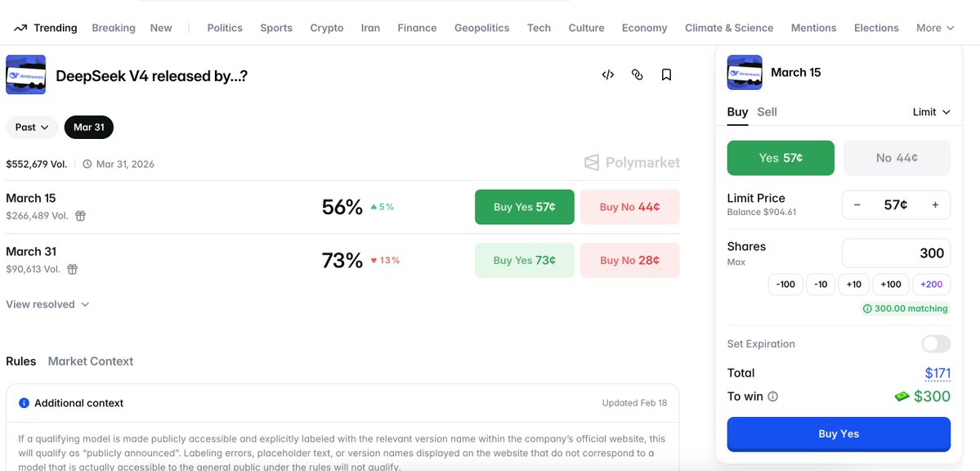
Task: Click the embed code icon
Action: [608, 75]
